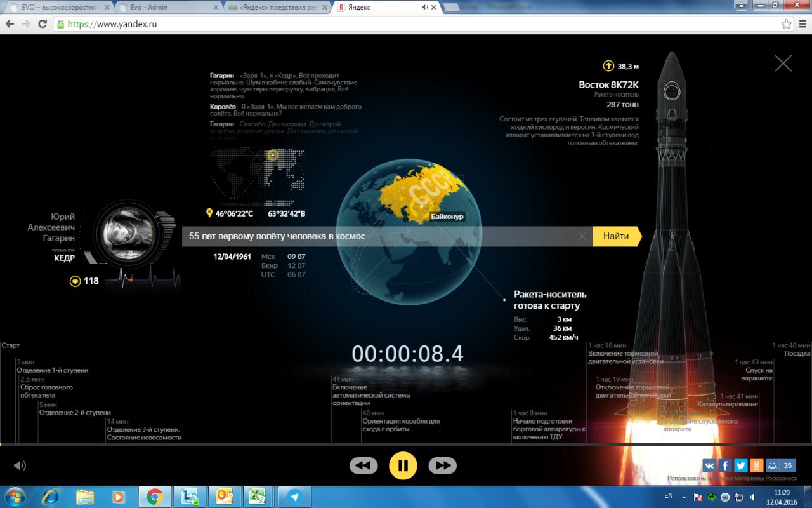
Task: Click the yellow Найти search button
Action: coord(616,236)
